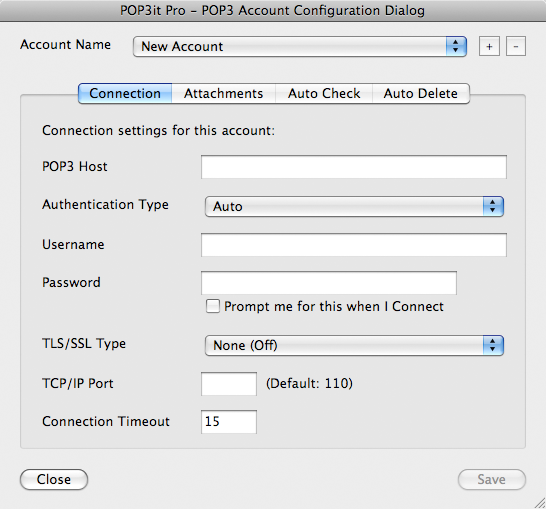
Task: Click the New Account text in selector
Action: coord(182,46)
